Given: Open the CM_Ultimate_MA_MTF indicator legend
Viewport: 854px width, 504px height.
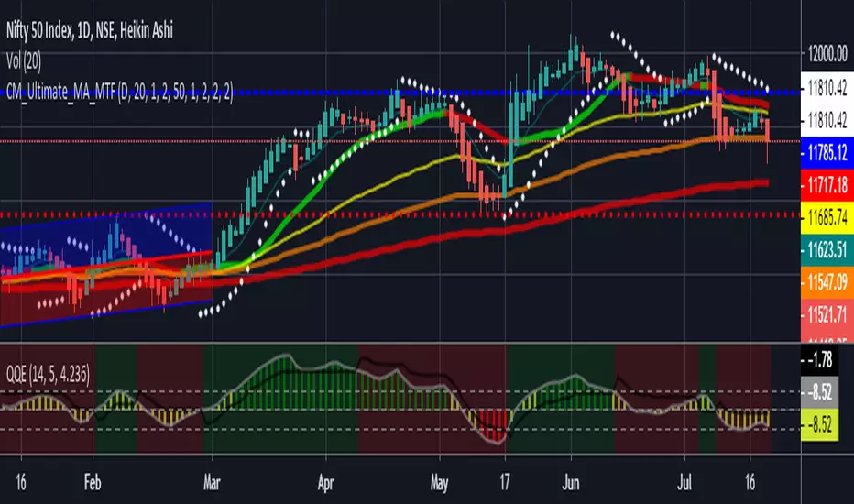Looking at the screenshot, I should (120, 92).
